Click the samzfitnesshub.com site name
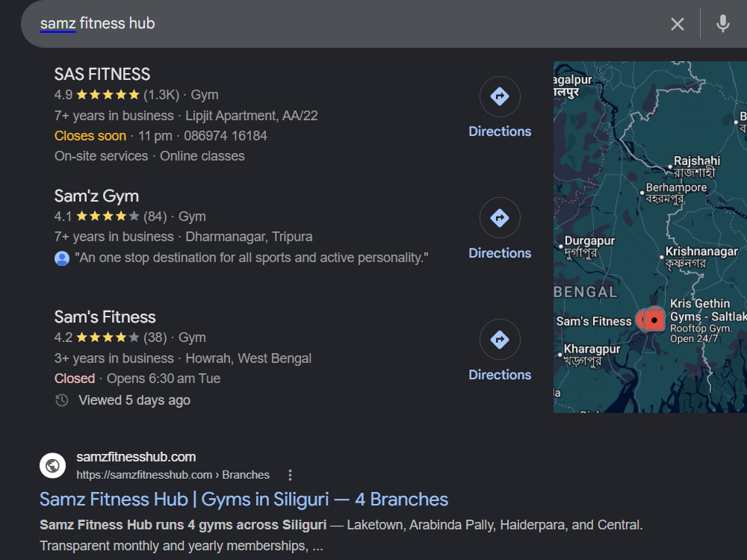The image size is (747, 560). tap(136, 457)
